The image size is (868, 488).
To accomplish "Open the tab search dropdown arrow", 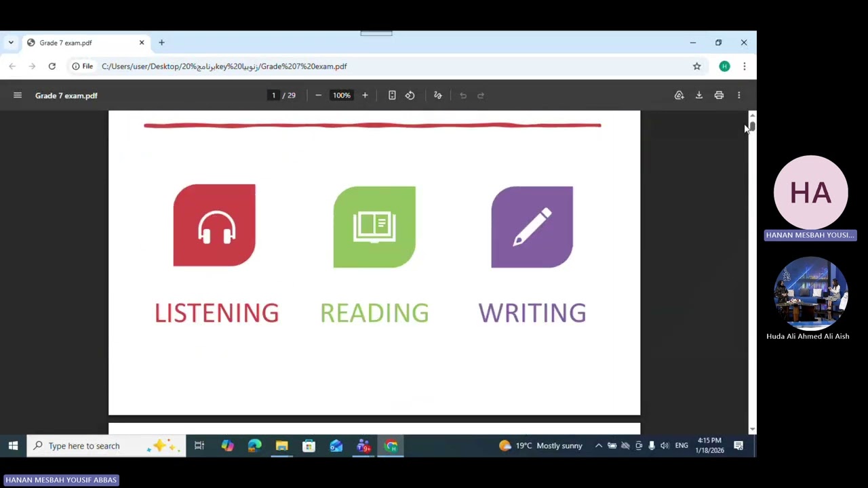I will 11,43.
